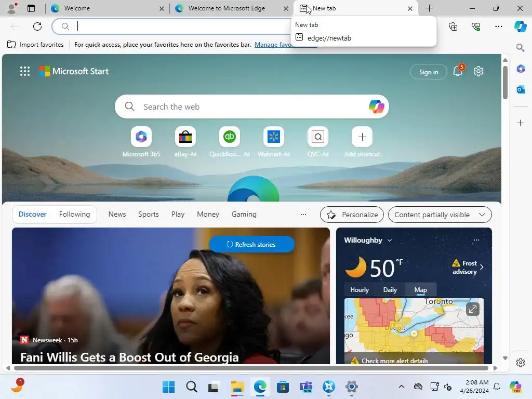Open the tab actions menu icon
This screenshot has height=399, width=532.
[x=31, y=8]
